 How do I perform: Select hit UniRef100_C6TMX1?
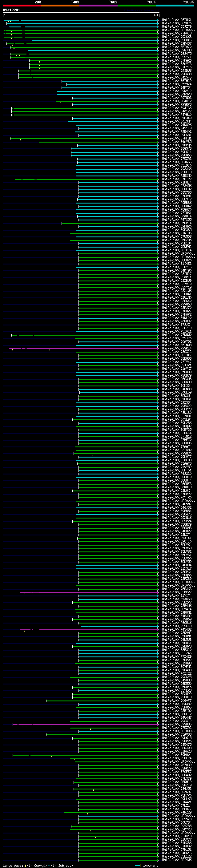(x=177, y=20)
